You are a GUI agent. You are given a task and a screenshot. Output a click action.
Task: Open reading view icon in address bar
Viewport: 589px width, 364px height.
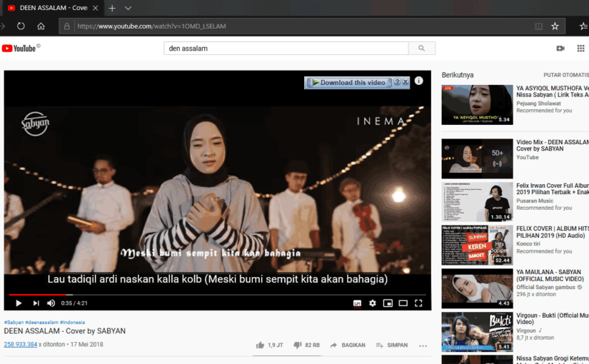point(538,26)
